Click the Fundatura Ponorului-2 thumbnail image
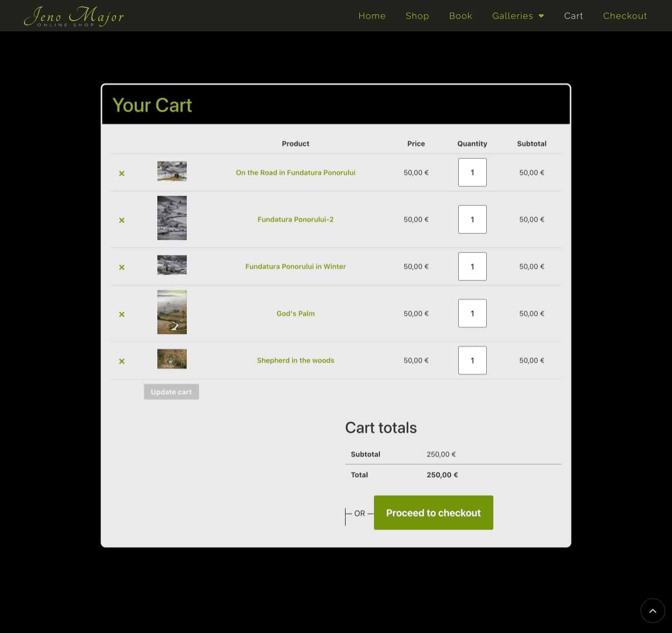Image resolution: width=672 pixels, height=633 pixels. pos(172,218)
